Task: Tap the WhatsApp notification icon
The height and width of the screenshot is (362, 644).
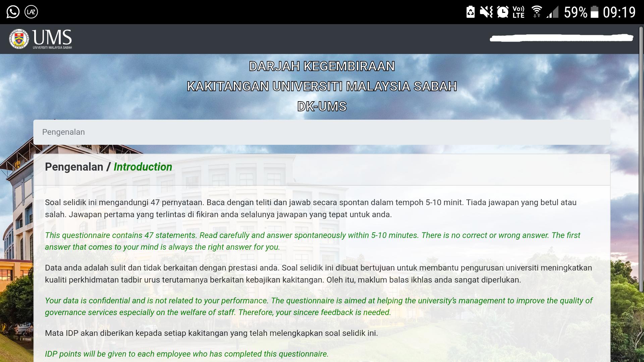Action: click(x=13, y=12)
